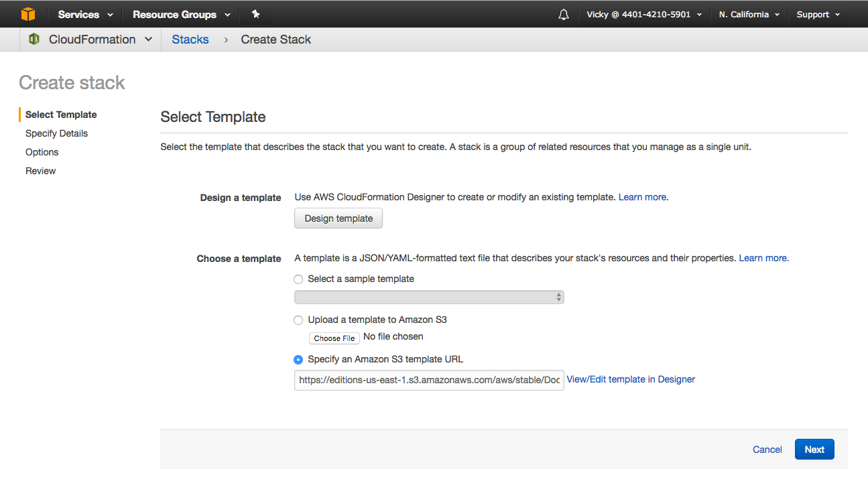Screen dimensions: 868x477
Task: Click the Design template button
Action: 338,218
